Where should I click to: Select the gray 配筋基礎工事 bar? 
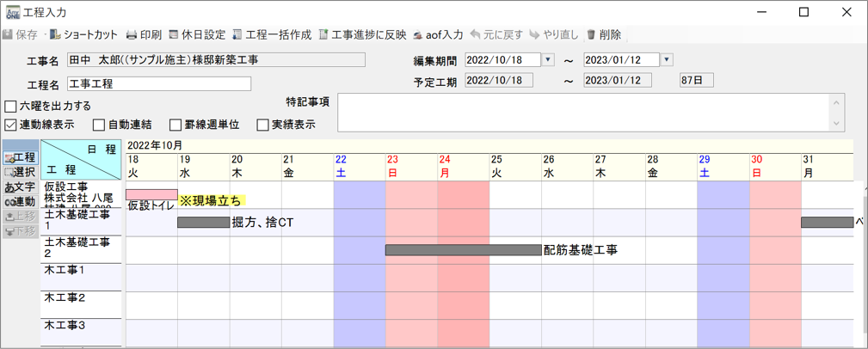pos(464,250)
